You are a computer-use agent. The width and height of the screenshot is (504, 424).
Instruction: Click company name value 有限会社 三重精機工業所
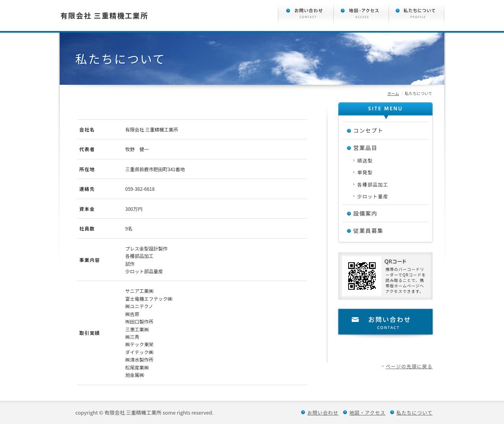pos(152,130)
